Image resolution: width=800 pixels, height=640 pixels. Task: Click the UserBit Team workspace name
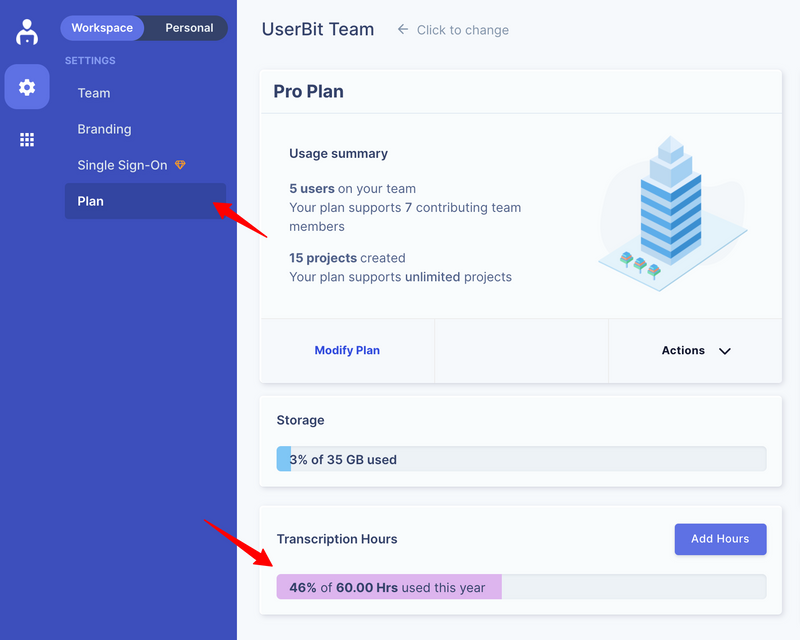pos(318,29)
